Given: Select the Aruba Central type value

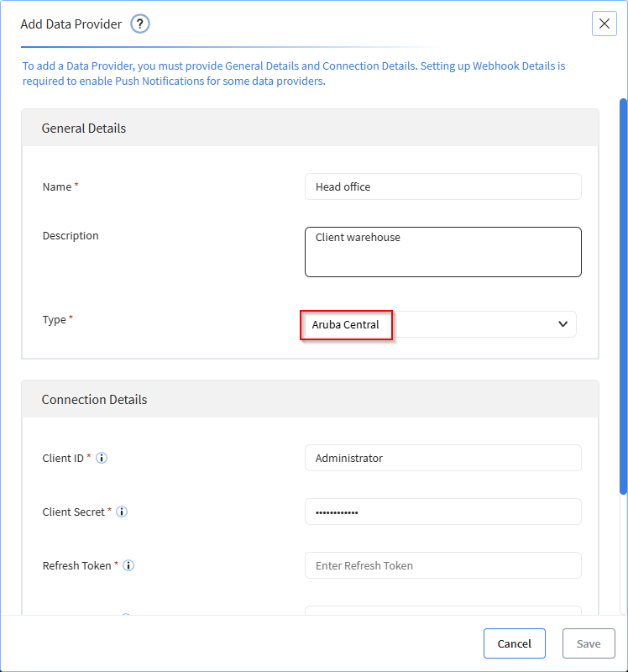Looking at the screenshot, I should [x=346, y=325].
